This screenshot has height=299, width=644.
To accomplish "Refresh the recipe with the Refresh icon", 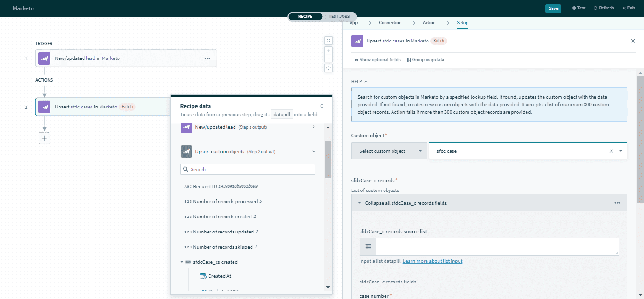I will [603, 8].
